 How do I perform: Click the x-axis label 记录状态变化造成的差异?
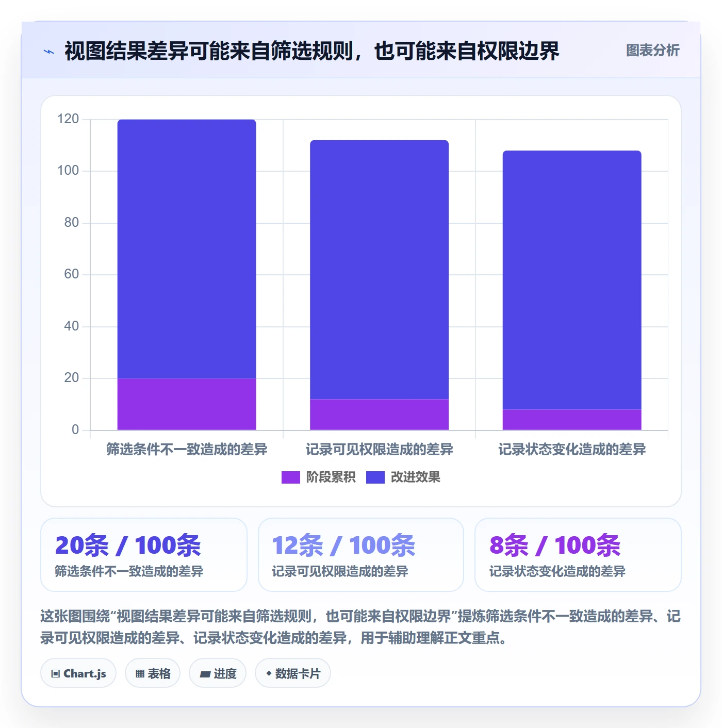click(572, 450)
